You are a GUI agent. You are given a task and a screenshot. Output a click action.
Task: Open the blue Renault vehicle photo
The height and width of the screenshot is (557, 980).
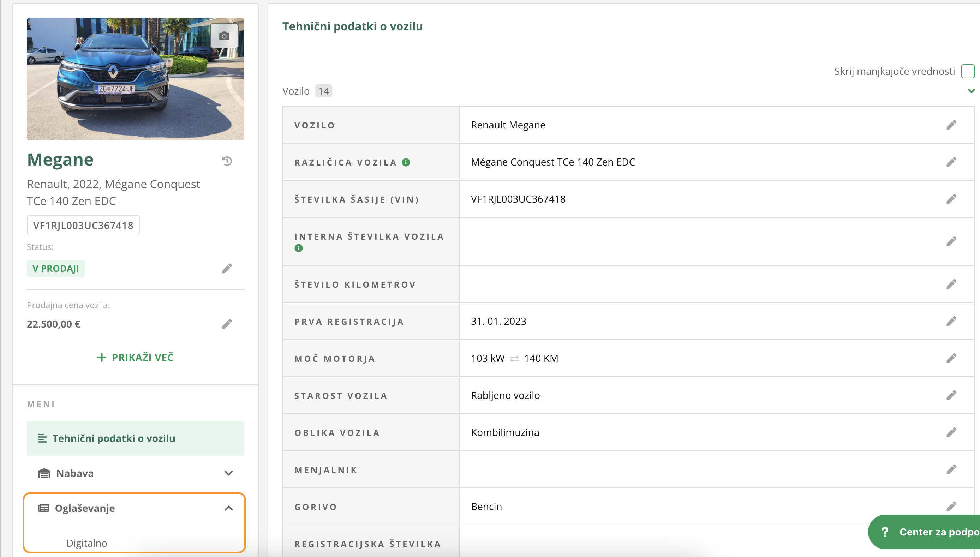(x=136, y=79)
